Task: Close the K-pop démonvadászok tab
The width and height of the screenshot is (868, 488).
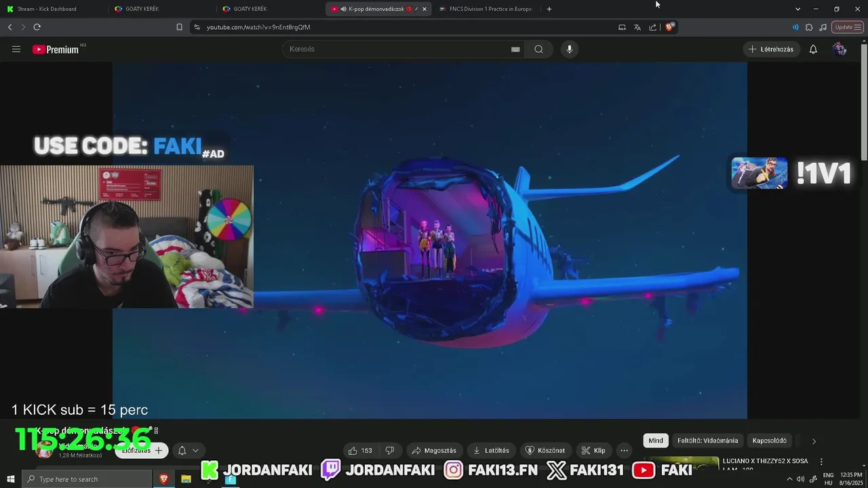Action: (425, 9)
